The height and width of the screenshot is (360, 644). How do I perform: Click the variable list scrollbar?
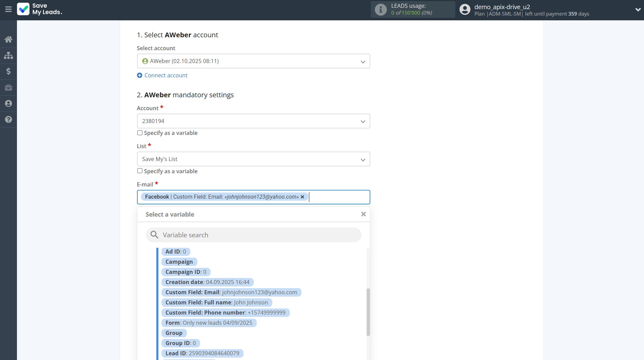tap(368, 312)
